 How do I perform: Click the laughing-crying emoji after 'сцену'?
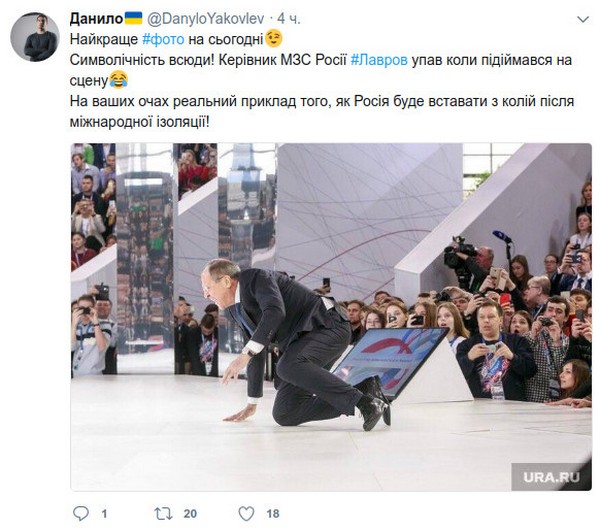tap(121, 80)
